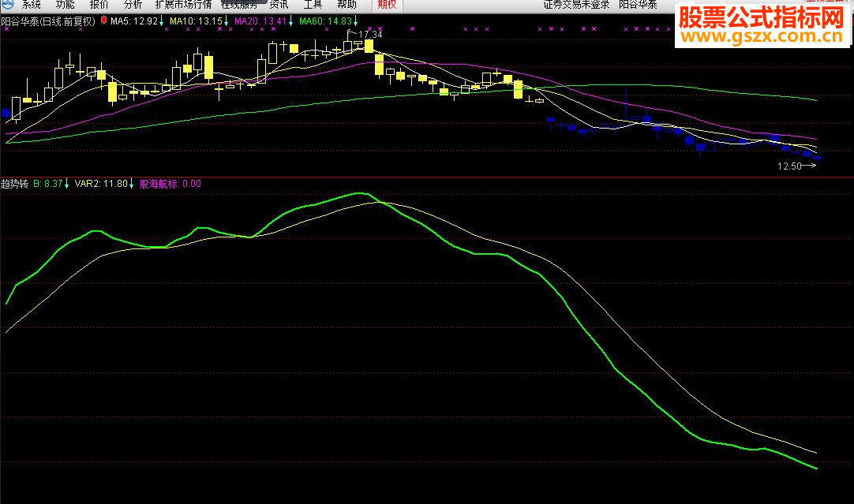Click the chart title 阳谷华泰(日线.前复权)
The image size is (854, 504).
[48, 21]
